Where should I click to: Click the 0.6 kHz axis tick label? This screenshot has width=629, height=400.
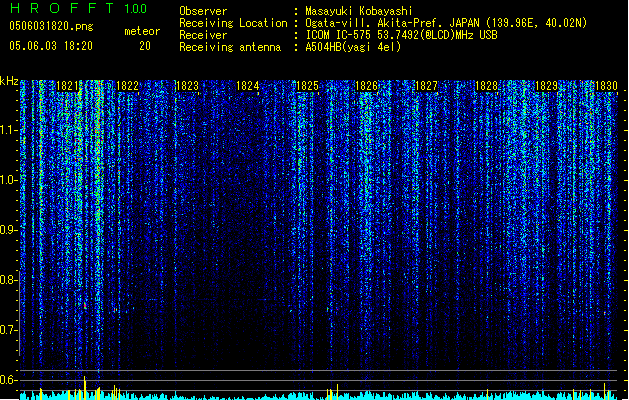pos(8,380)
